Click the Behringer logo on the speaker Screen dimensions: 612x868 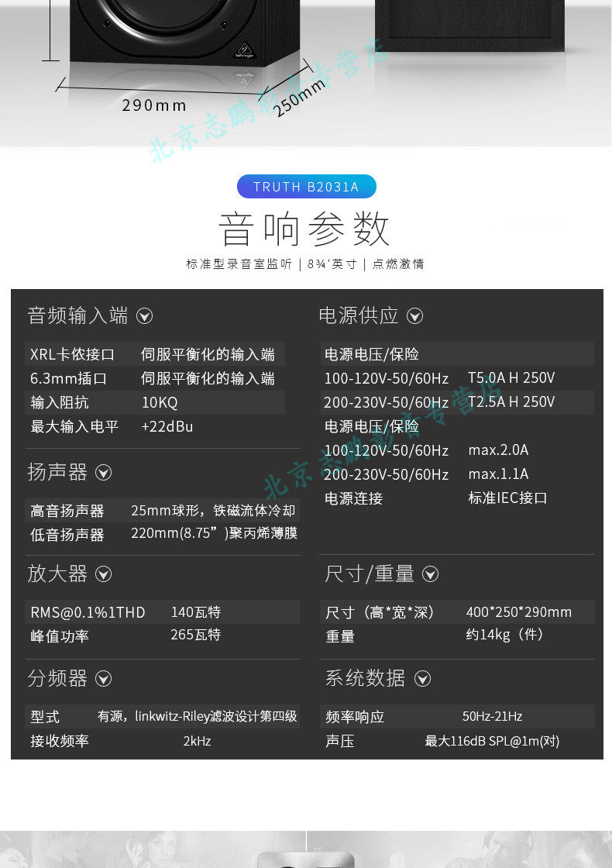[245, 50]
